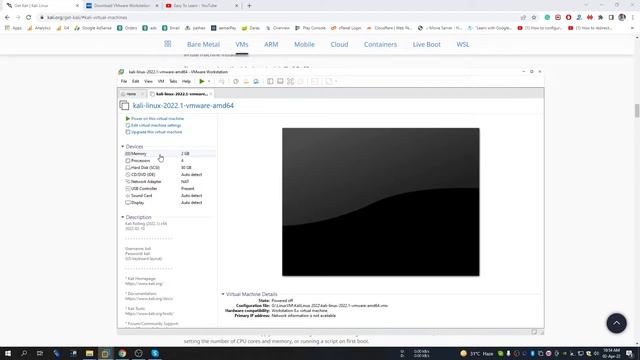This screenshot has height=360, width=640.
Task: Click the USB Controller device row
Action: pyautogui.click(x=170, y=189)
